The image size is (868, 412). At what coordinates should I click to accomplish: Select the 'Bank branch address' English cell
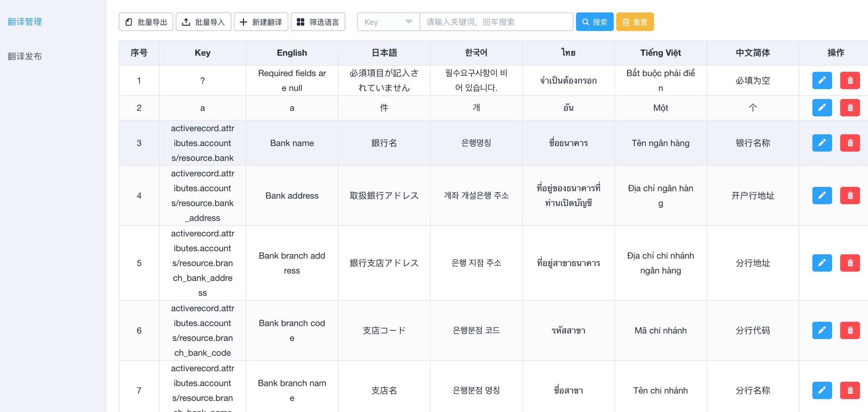click(x=292, y=263)
